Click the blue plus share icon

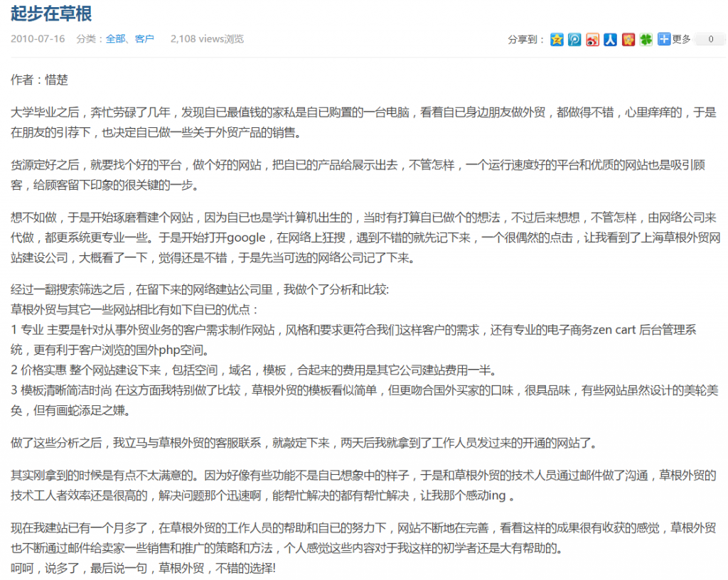[x=664, y=39]
